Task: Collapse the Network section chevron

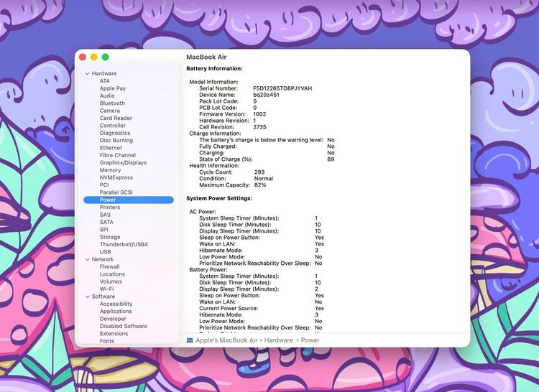Action: point(87,259)
